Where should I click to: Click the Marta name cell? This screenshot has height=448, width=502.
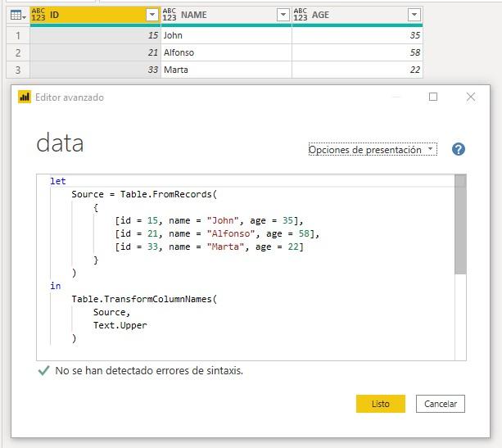226,70
